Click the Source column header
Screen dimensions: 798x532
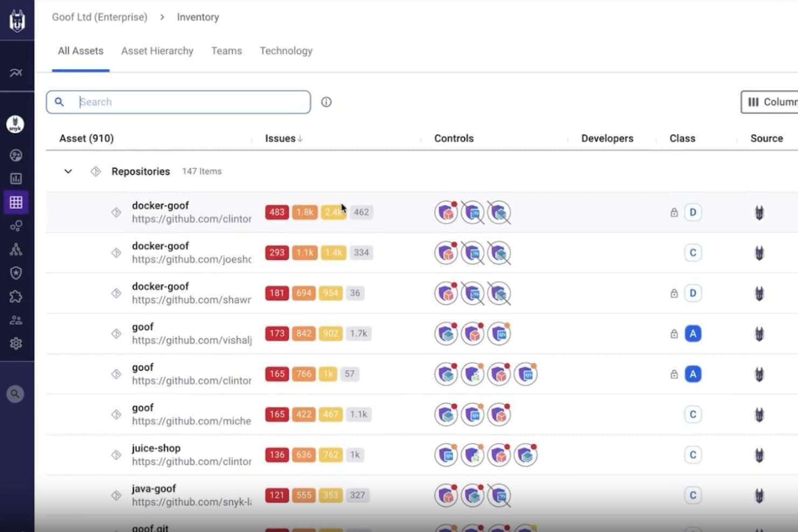tap(767, 139)
